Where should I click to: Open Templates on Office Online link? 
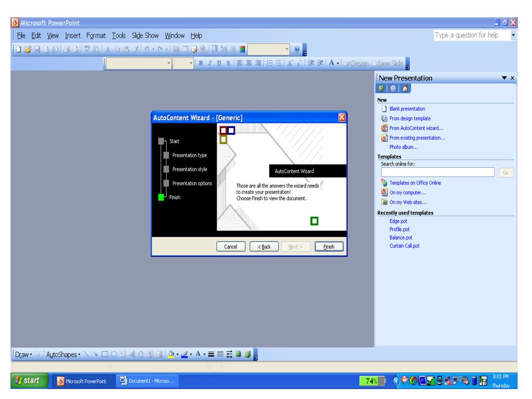click(415, 183)
